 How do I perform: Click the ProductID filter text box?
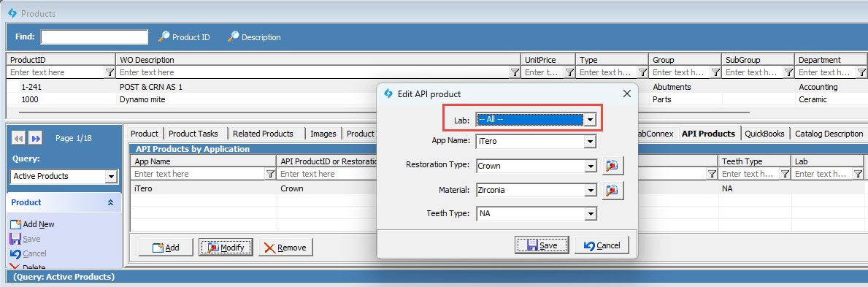tap(56, 72)
